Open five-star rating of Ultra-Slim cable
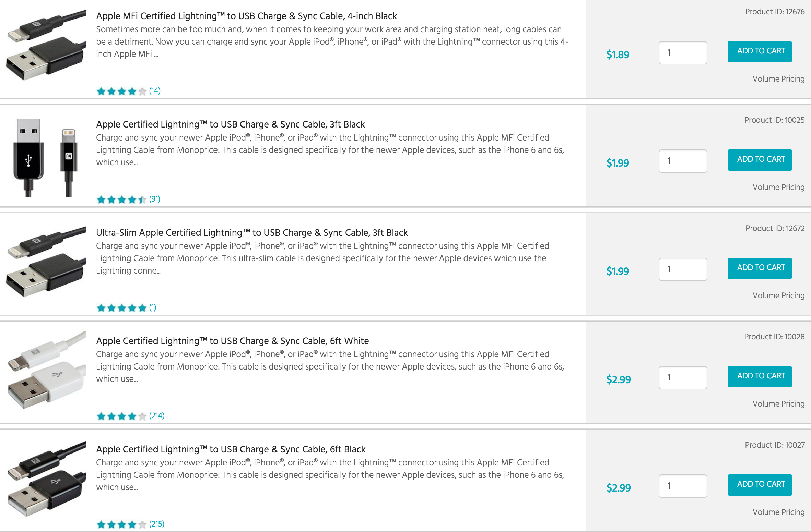 click(121, 308)
